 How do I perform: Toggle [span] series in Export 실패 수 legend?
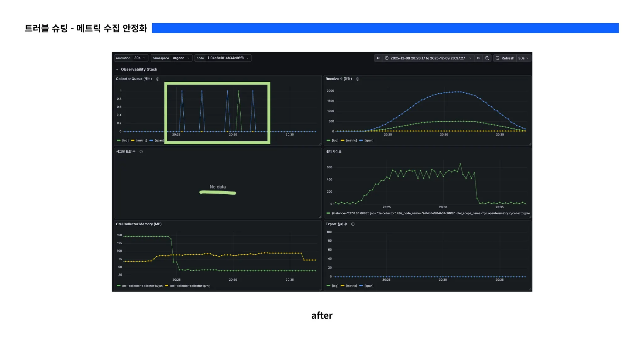[x=369, y=286]
